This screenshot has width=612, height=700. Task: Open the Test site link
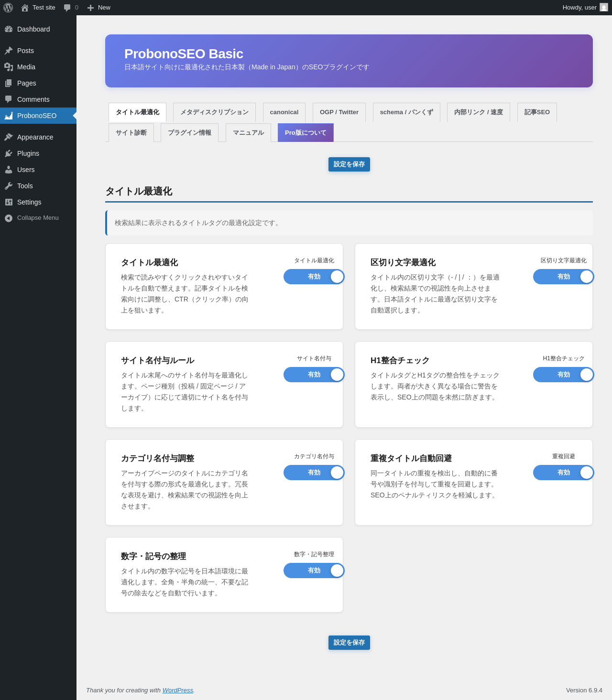38,8
